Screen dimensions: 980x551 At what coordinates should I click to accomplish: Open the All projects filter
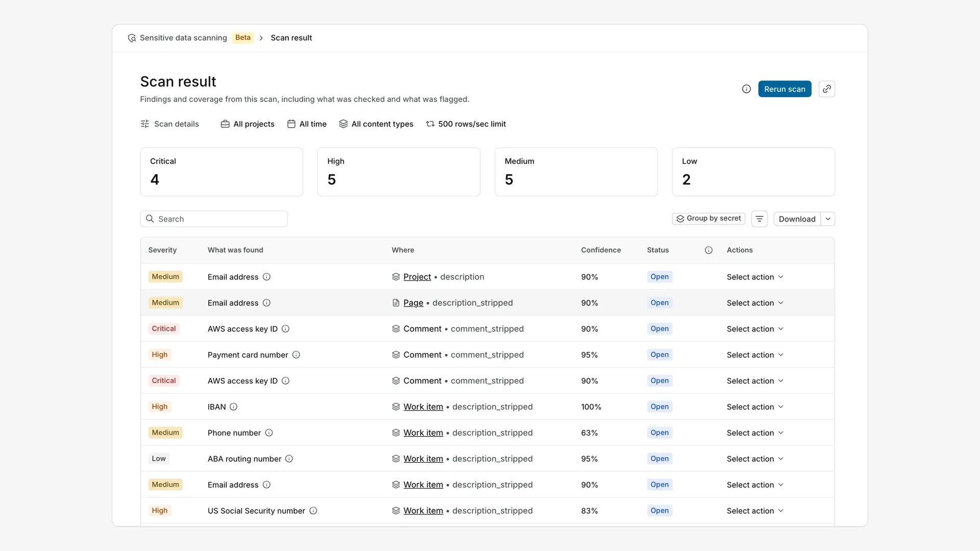(x=248, y=124)
